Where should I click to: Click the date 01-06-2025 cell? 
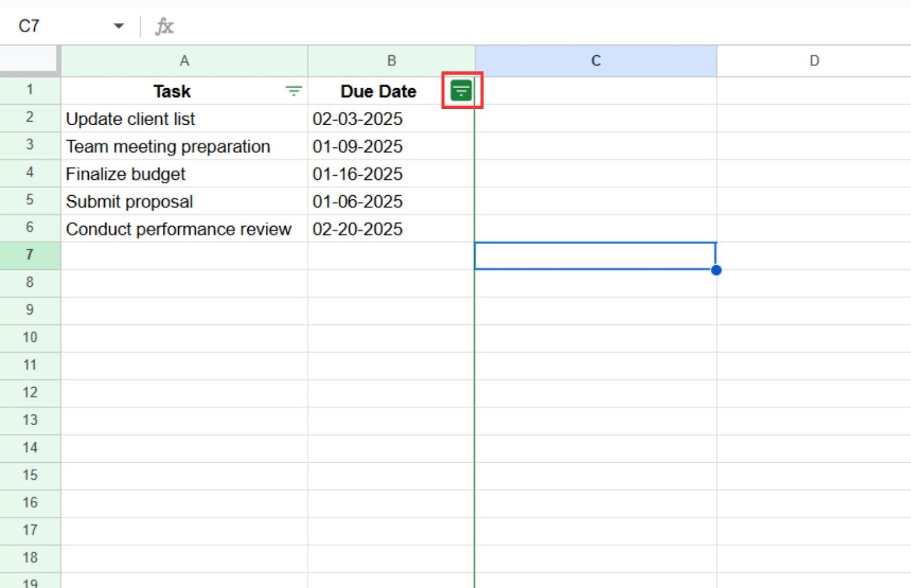(358, 201)
